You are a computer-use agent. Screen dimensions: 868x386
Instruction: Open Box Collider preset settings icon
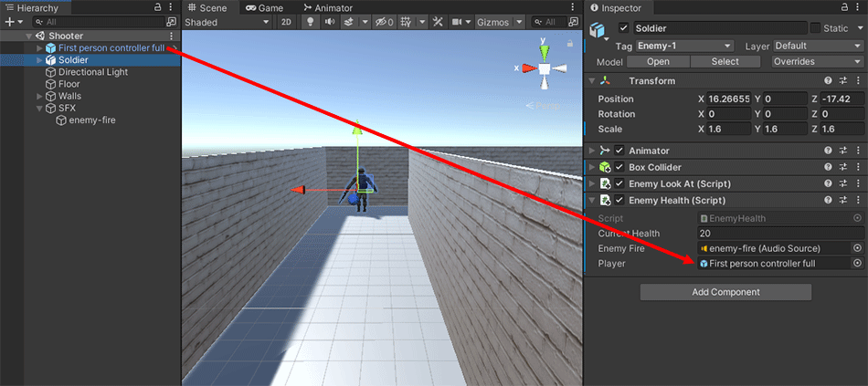click(842, 168)
